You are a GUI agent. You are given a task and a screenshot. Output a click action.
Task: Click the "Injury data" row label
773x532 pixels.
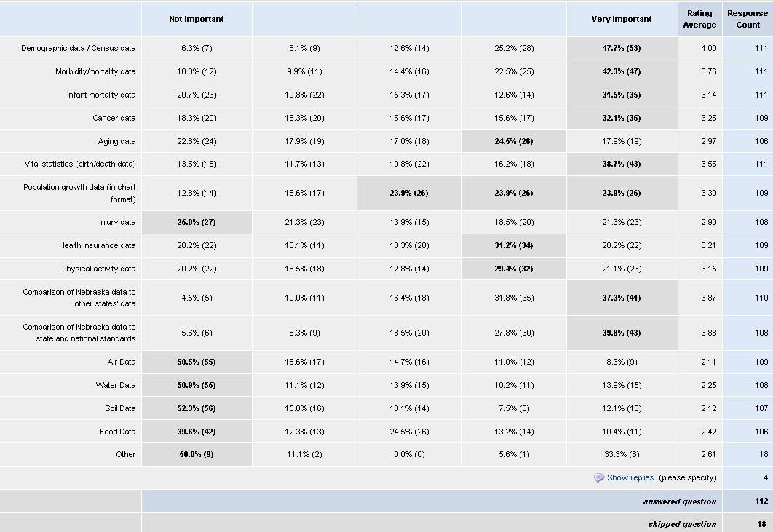(x=117, y=222)
